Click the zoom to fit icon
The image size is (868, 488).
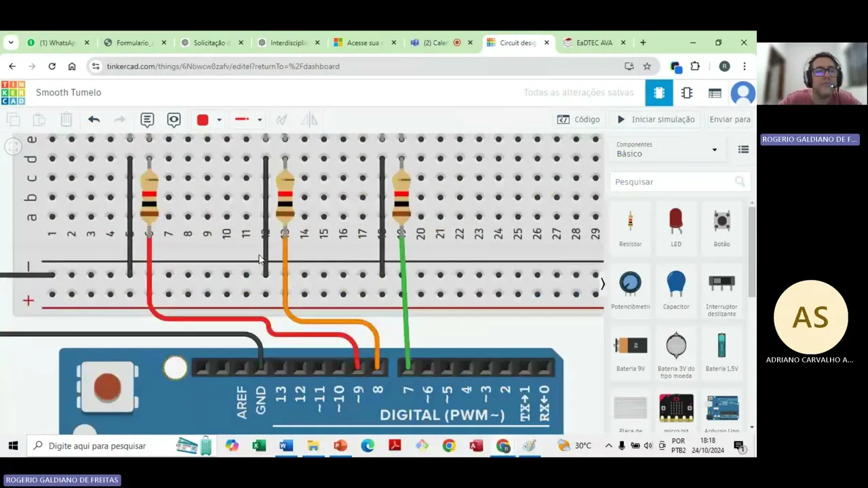coord(12,146)
